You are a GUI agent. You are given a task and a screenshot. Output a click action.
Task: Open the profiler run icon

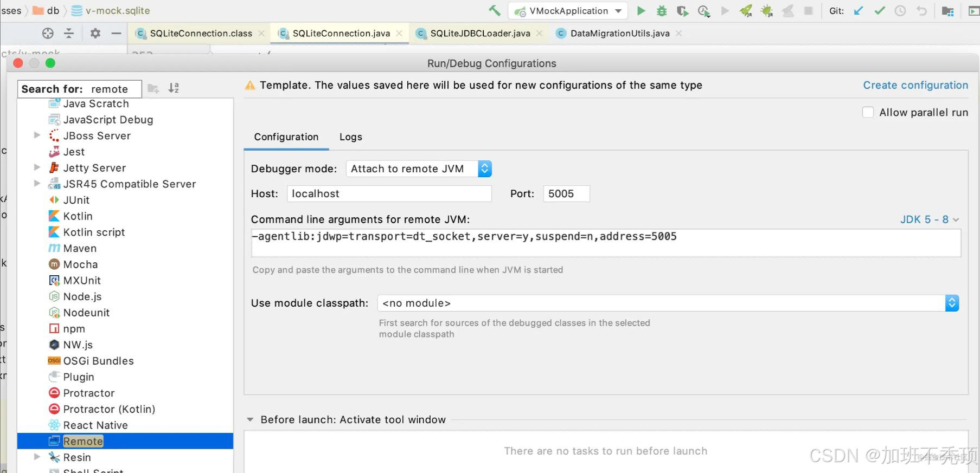pyautogui.click(x=704, y=11)
